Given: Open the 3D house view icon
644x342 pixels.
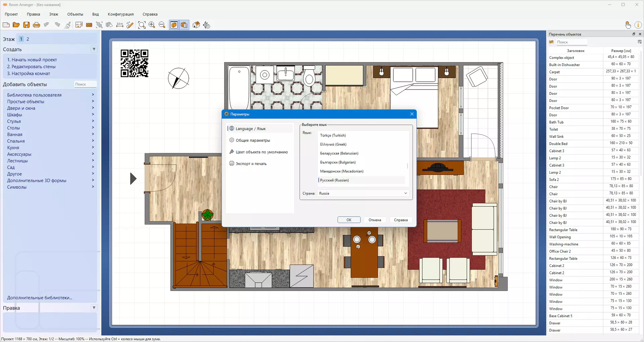Looking at the screenshot, I should [196, 25].
